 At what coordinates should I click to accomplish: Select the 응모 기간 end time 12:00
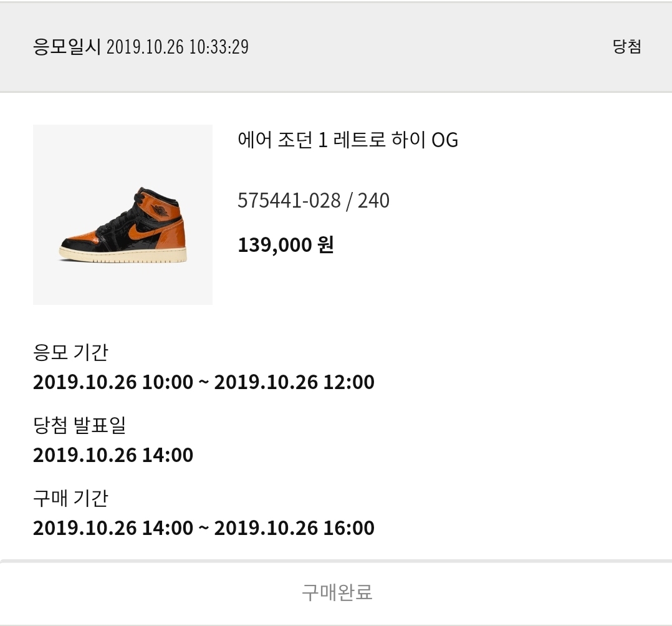(349, 382)
